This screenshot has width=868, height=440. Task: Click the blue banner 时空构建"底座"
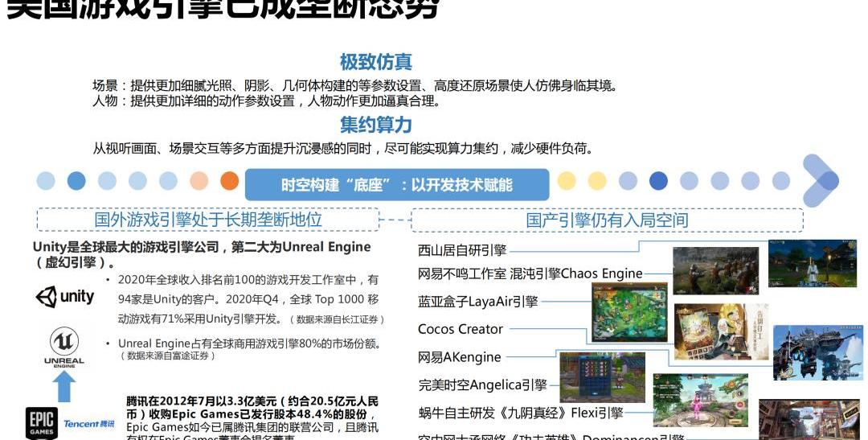[x=397, y=184]
